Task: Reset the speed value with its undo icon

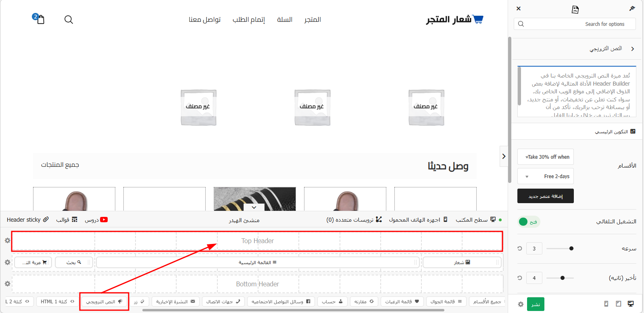Action: click(520, 248)
